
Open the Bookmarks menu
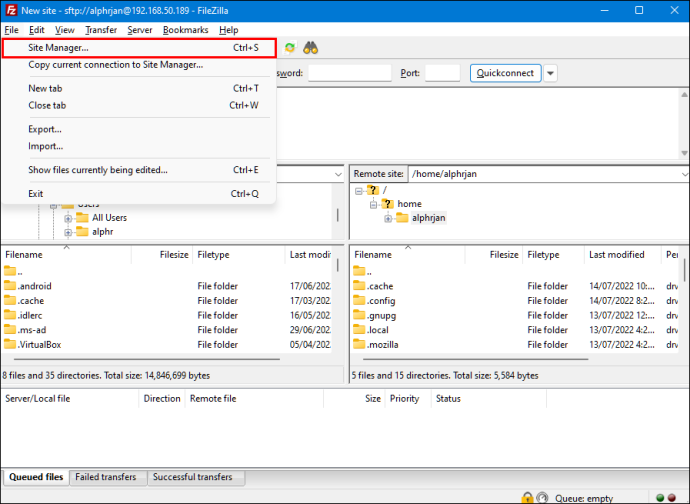185,30
